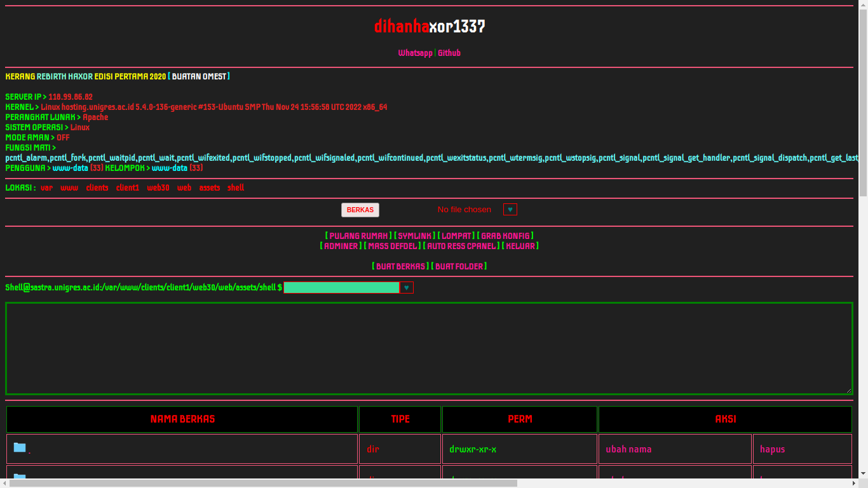
Task: Select ADMINER menu option
Action: 341,246
